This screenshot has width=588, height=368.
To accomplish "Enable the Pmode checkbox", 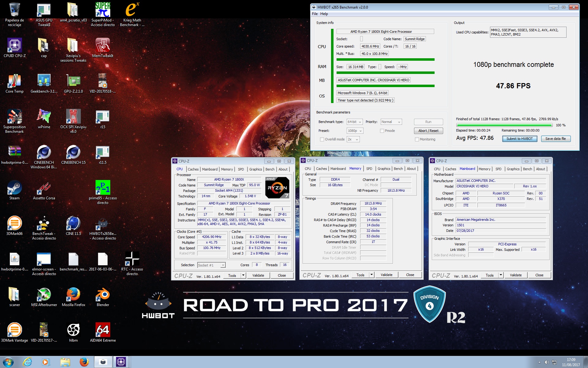I will 382,131.
